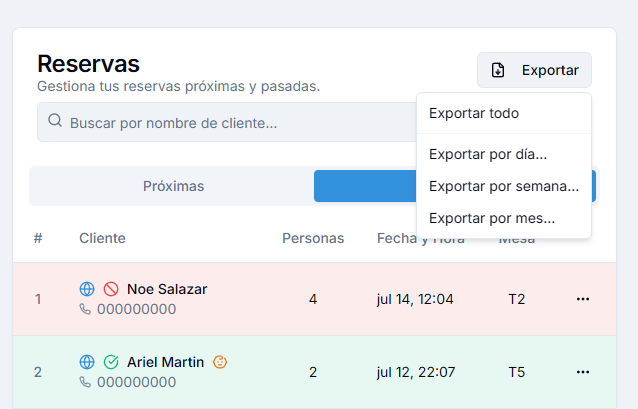This screenshot has width=638, height=409.
Task: Click the magnifying glass search icon
Action: point(55,122)
